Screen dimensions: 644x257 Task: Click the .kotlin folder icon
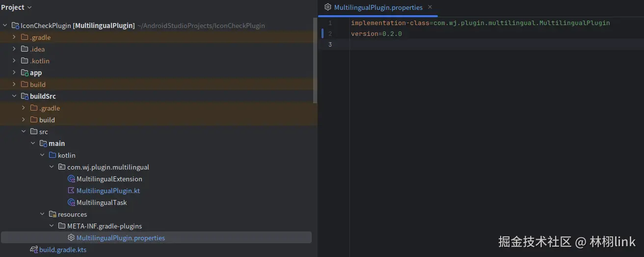pyautogui.click(x=25, y=61)
